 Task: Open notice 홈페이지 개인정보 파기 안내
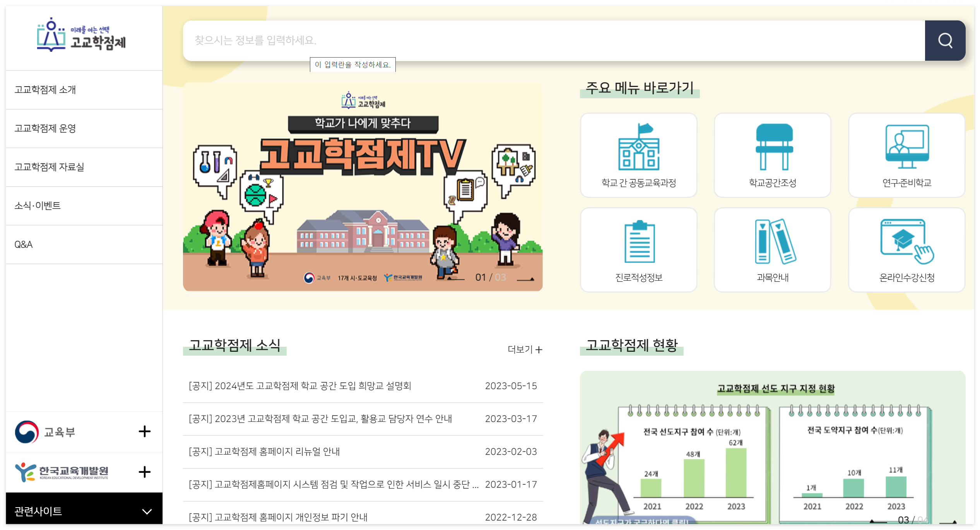[278, 517]
